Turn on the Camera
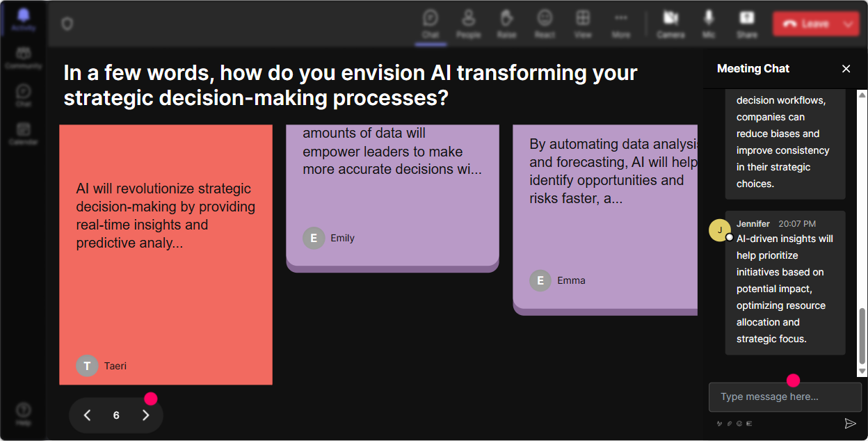The height and width of the screenshot is (441, 868). click(x=670, y=24)
